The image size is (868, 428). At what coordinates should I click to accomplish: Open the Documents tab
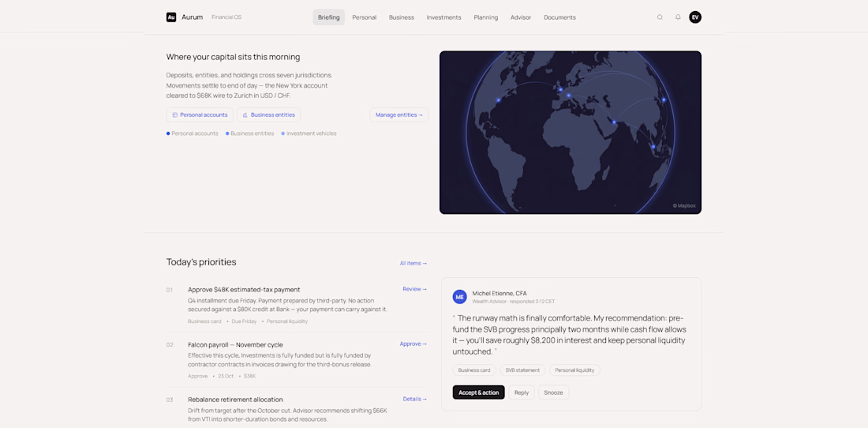coord(559,17)
